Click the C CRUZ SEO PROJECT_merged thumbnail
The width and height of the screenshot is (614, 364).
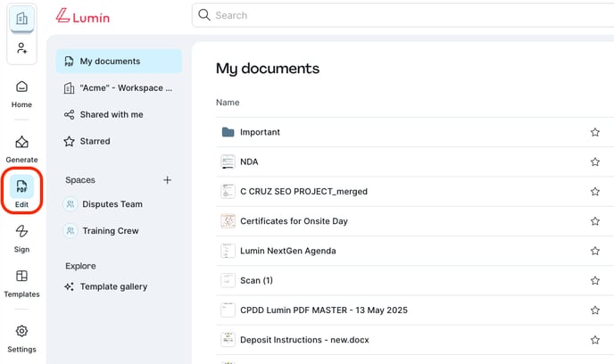[x=228, y=192]
